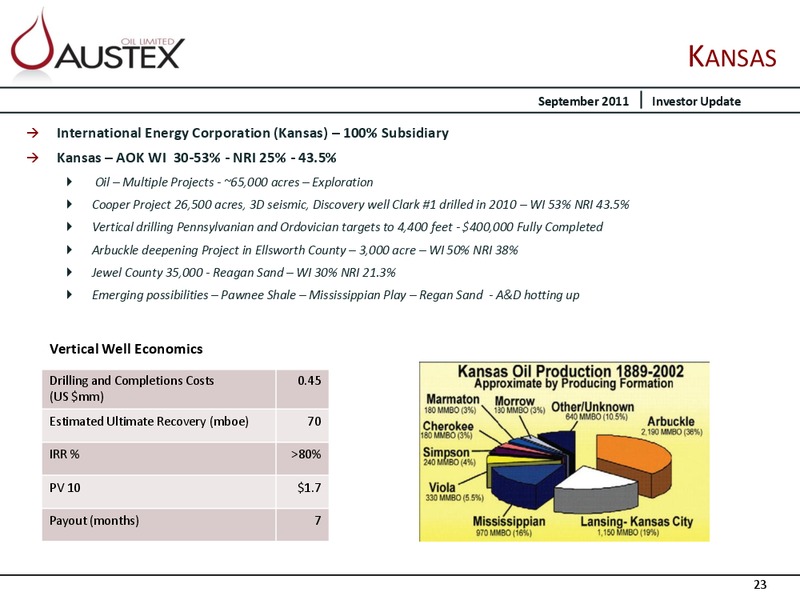Click the 'Viola' chart label

(x=442, y=487)
